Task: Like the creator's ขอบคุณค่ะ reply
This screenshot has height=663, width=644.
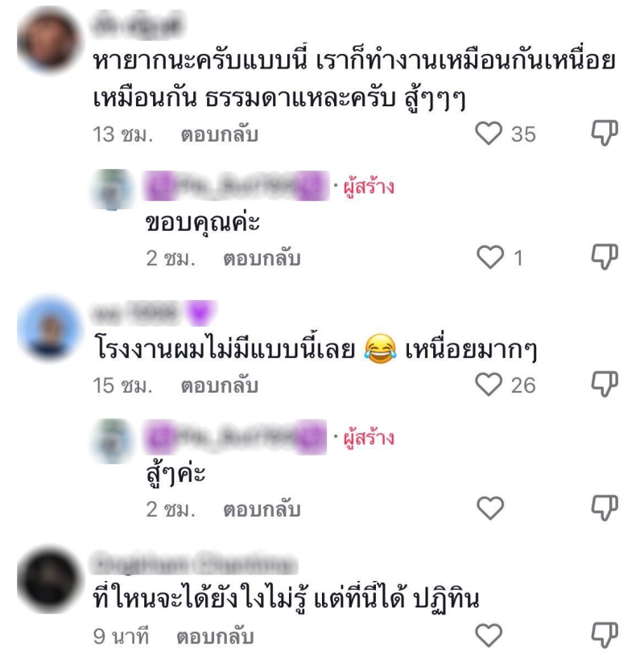Action: point(490,257)
